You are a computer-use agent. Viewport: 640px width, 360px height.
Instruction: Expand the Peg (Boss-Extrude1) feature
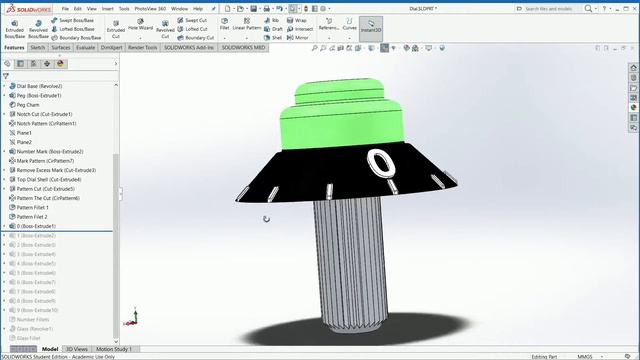click(4, 96)
